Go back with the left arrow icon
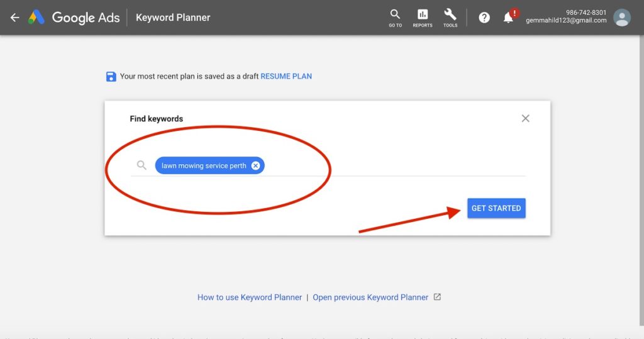 (x=15, y=17)
